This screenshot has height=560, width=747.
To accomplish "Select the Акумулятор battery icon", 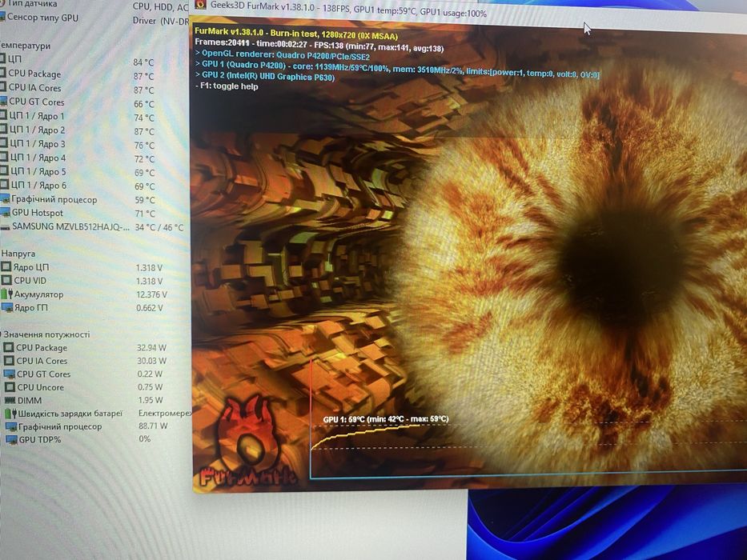I will point(6,294).
